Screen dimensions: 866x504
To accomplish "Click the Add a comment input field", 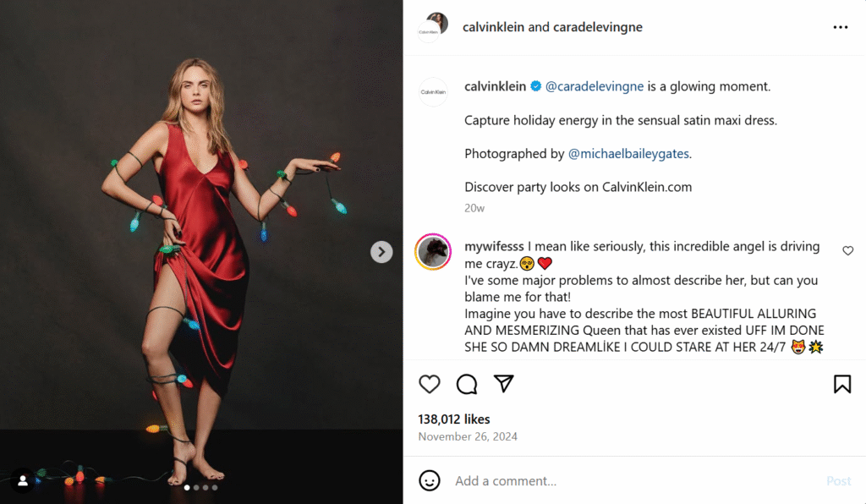I will [x=550, y=480].
